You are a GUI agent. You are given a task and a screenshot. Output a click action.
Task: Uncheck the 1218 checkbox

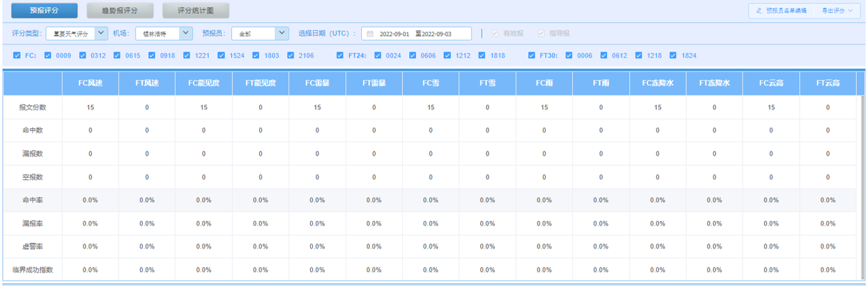tap(638, 56)
